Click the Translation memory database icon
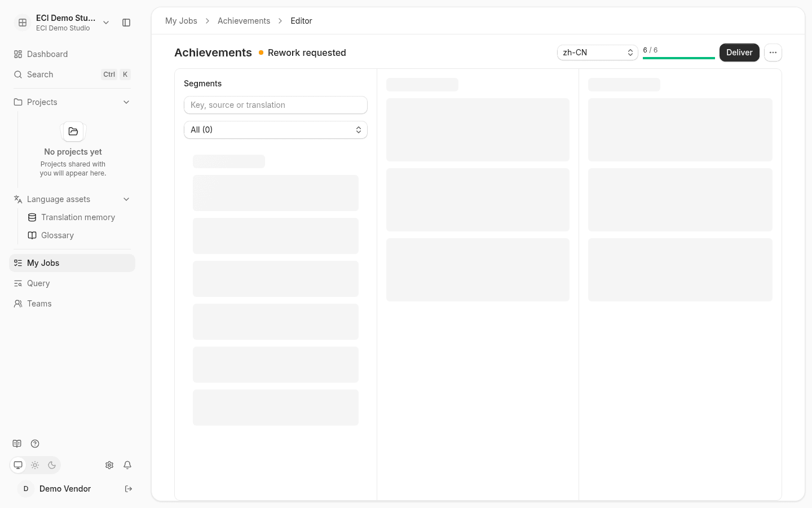This screenshot has height=508, width=812. pos(32,217)
